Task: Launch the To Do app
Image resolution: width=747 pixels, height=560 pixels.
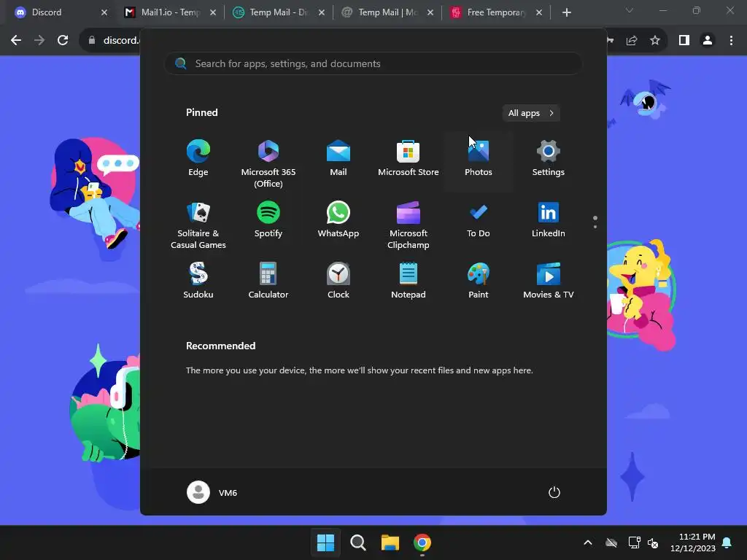Action: [479, 220]
